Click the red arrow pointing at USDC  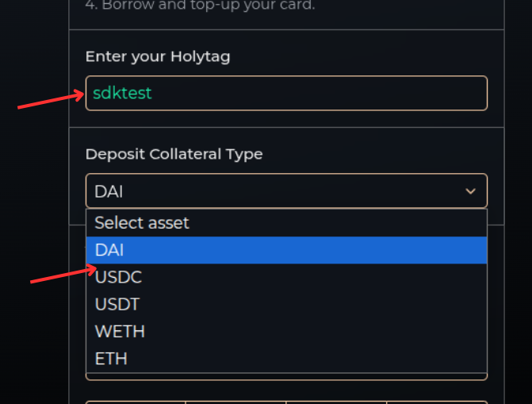point(63,274)
